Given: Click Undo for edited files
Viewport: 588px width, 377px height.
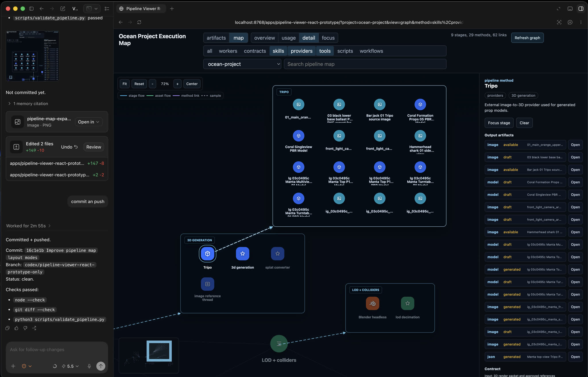Looking at the screenshot, I should pyautogui.click(x=69, y=147).
